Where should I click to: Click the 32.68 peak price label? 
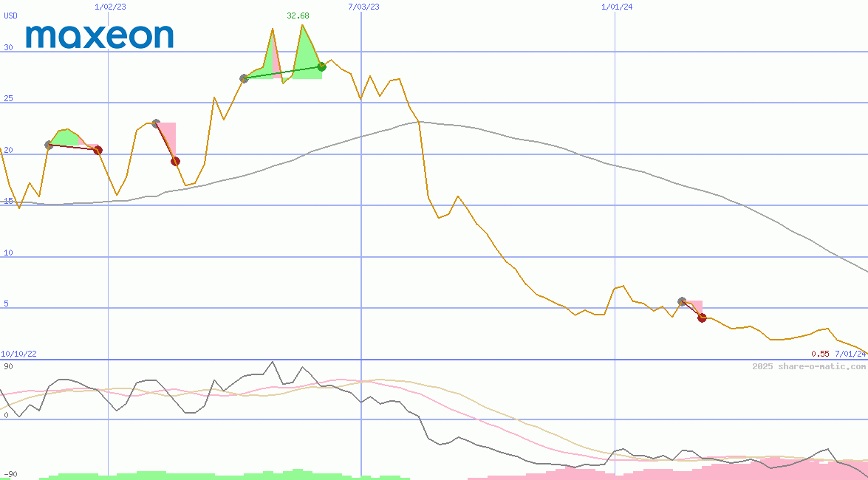[298, 16]
